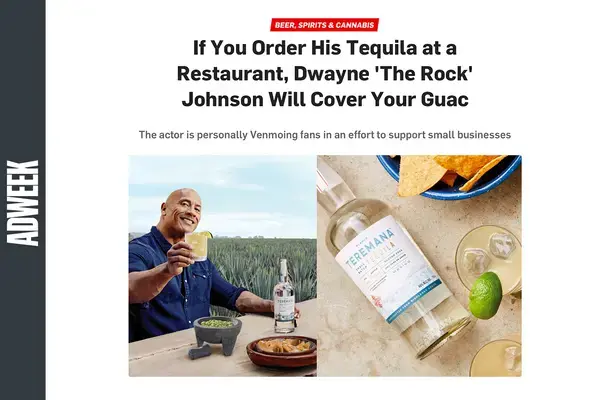
Task: Click the partial cocktail glass at bottom right
Action: pos(496,358)
